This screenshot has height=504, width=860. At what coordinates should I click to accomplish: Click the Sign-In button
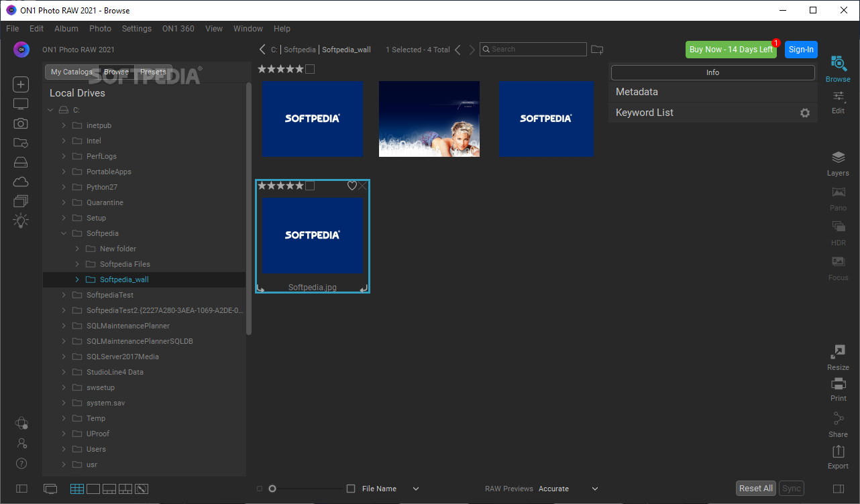click(x=801, y=50)
